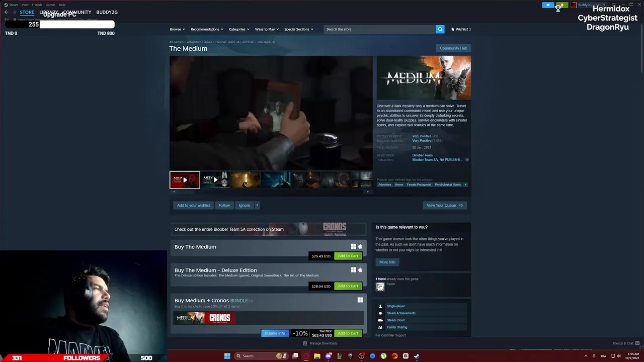Click the Windows icon on The Medium row

click(x=353, y=246)
